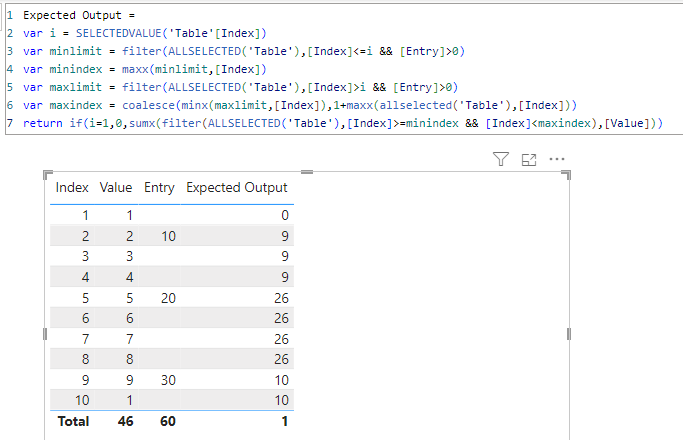Click the 'var maxlimit' formula line
683x440 pixels.
coord(240,87)
